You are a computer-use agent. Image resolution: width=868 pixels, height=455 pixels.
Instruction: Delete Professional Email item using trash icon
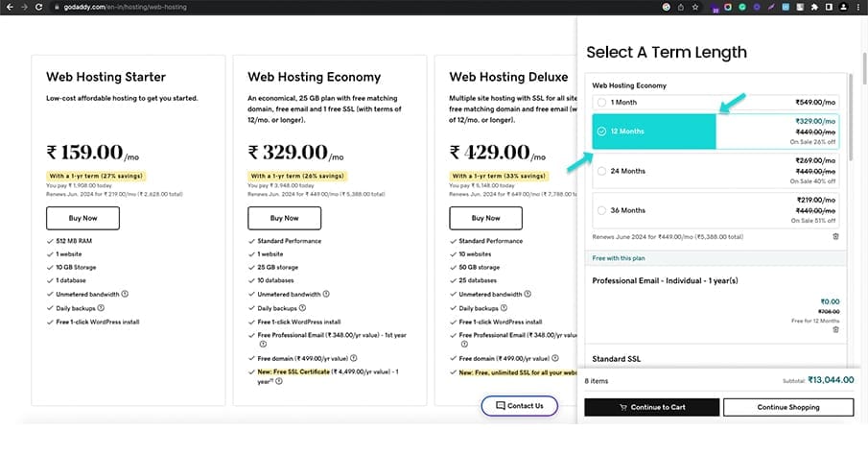coord(835,329)
